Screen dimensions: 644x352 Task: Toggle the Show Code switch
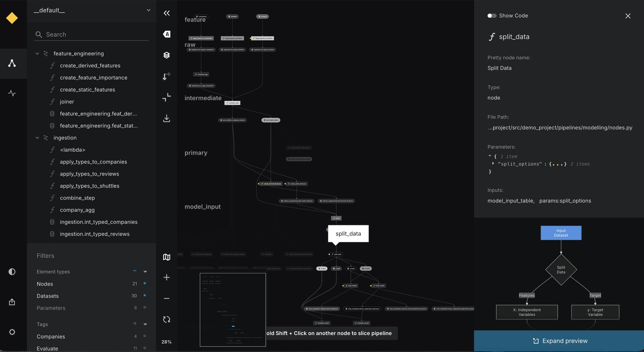click(492, 16)
